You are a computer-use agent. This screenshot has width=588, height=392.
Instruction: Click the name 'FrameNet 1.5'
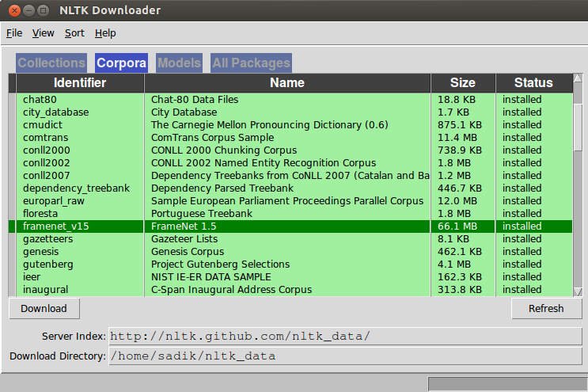(184, 226)
